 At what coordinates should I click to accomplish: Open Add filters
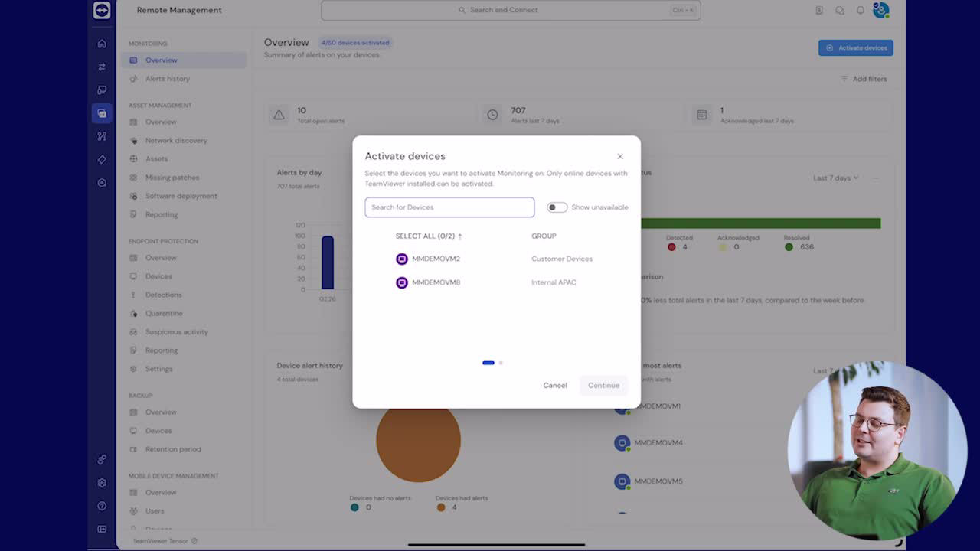(x=864, y=79)
